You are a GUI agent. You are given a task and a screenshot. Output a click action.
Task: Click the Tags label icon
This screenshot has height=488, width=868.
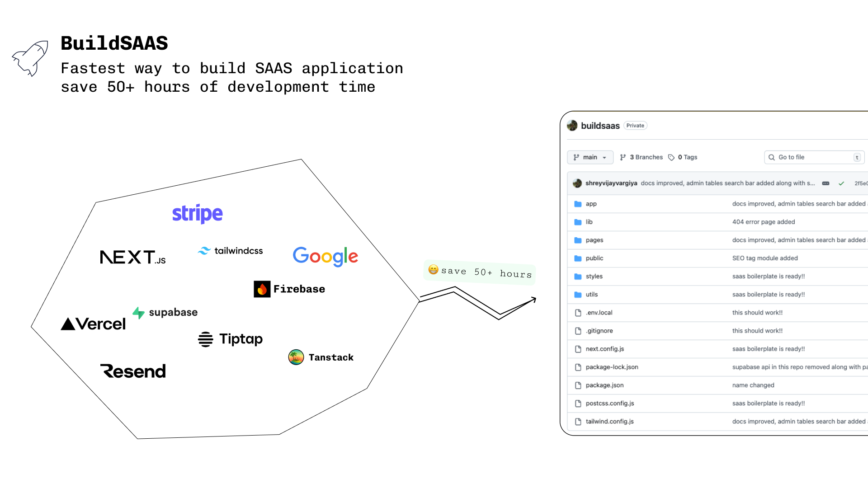672,157
